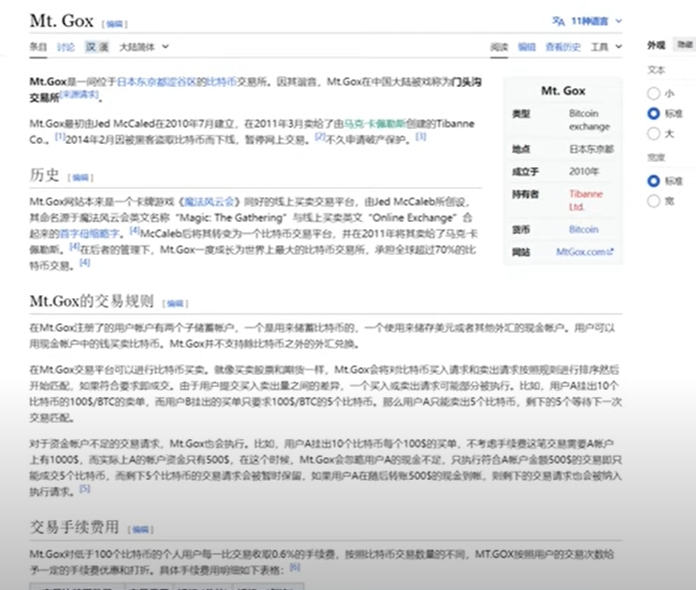Switch to the 讨论 tab

(x=66, y=47)
